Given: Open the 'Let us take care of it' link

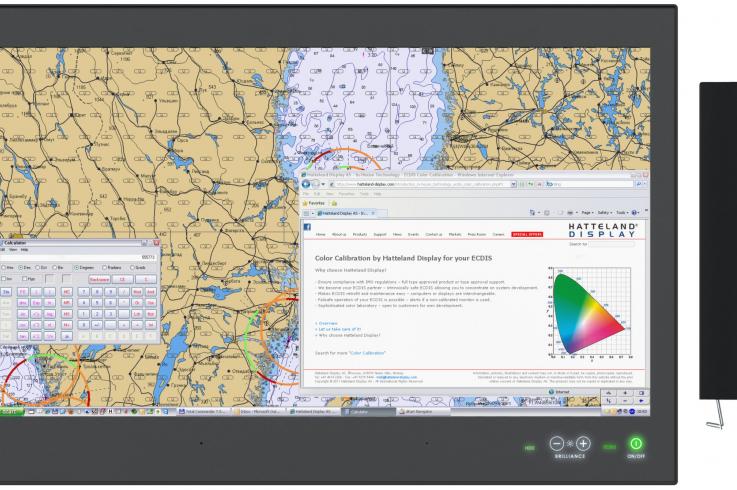Looking at the screenshot, I should 339,329.
